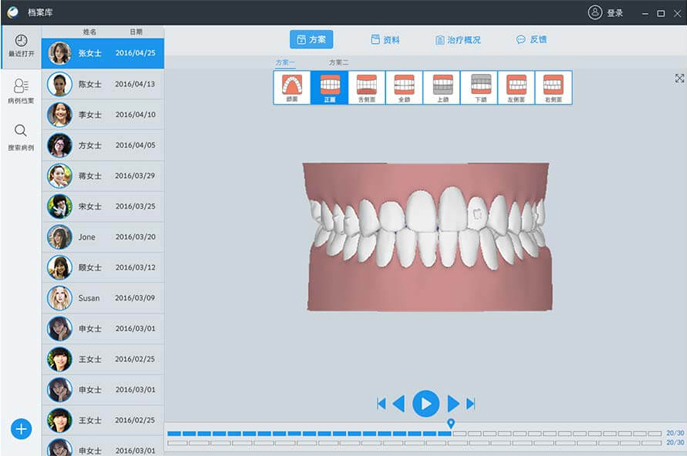Open the 资料 tab
This screenshot has width=687, height=456.
(x=384, y=40)
